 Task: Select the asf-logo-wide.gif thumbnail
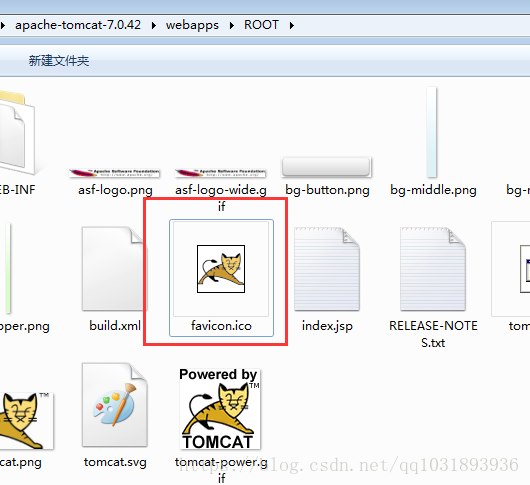pos(220,173)
